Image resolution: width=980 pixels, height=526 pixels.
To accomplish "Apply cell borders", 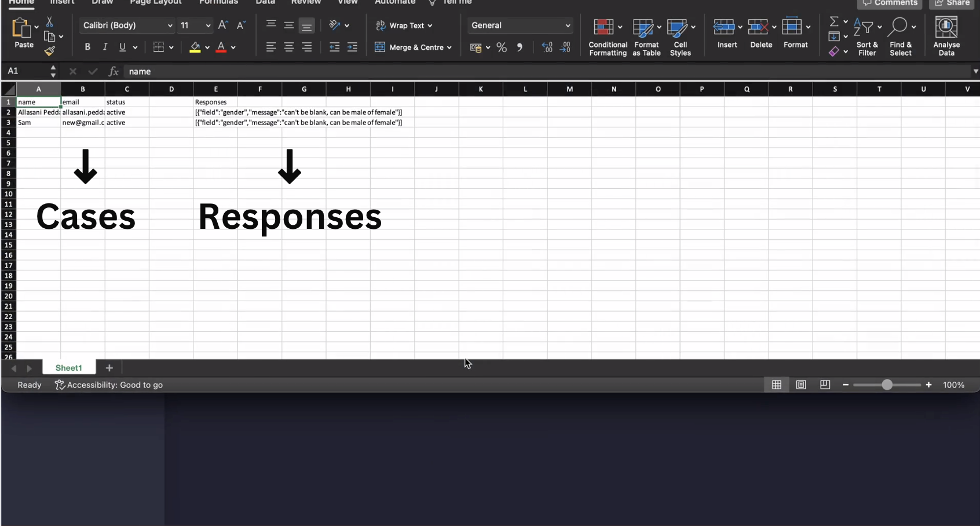I will (158, 47).
